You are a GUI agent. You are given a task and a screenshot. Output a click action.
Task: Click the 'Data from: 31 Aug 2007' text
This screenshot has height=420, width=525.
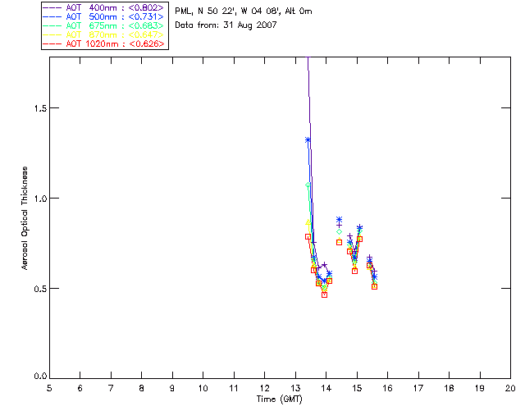coord(226,25)
